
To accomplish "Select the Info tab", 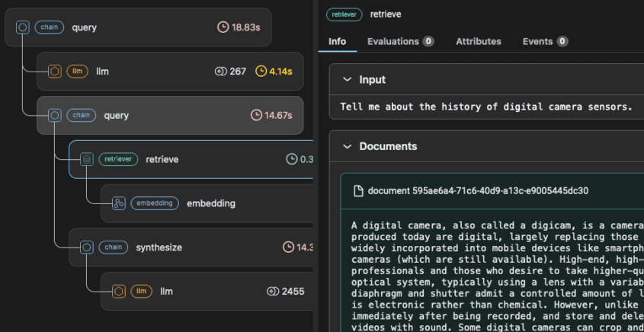I will pyautogui.click(x=337, y=41).
